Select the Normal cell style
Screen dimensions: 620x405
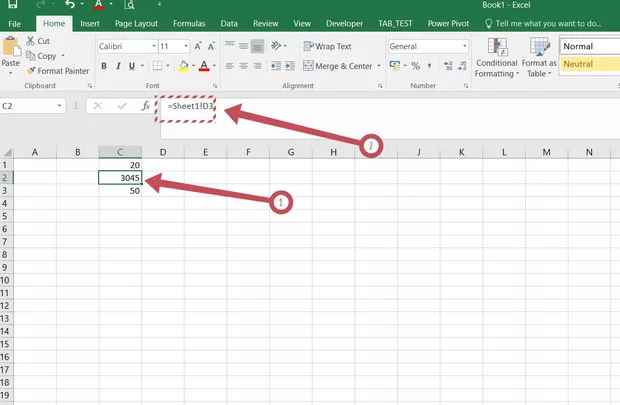(x=590, y=46)
